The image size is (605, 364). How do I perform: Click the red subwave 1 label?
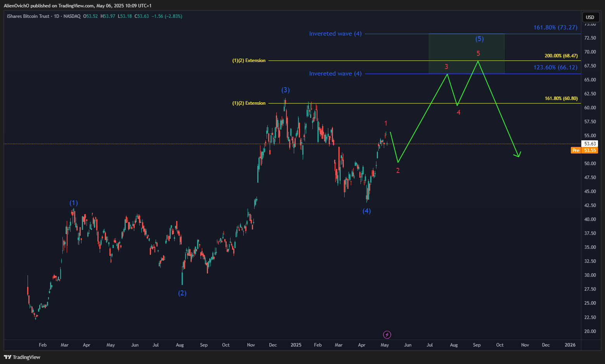click(386, 123)
